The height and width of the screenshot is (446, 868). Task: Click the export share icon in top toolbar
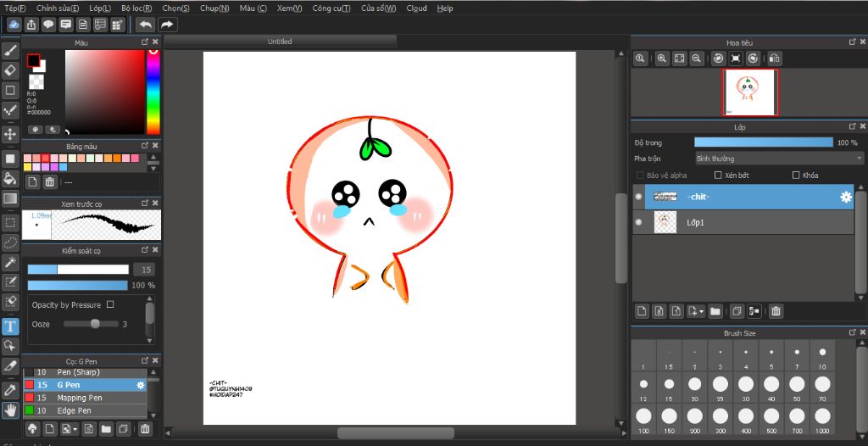pos(31,25)
